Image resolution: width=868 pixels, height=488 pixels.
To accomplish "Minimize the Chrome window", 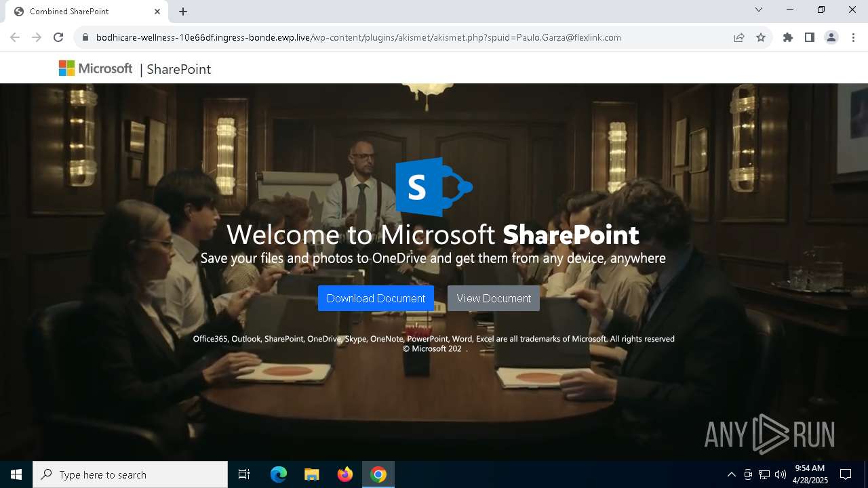I will (x=790, y=9).
